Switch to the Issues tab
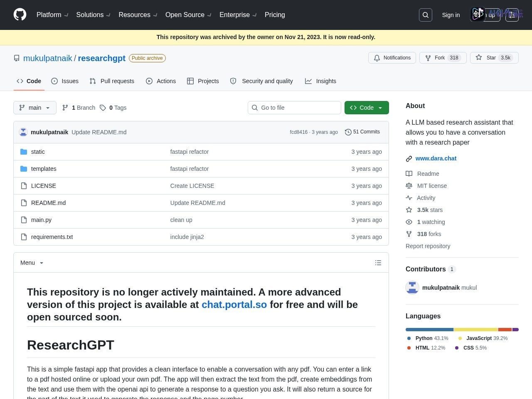The width and height of the screenshot is (532, 399). click(x=65, y=81)
